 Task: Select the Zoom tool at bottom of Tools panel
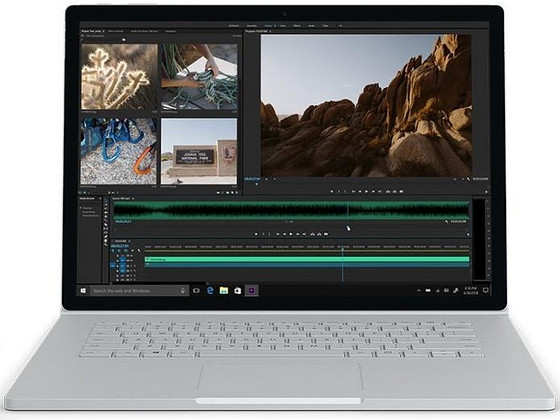click(x=106, y=245)
